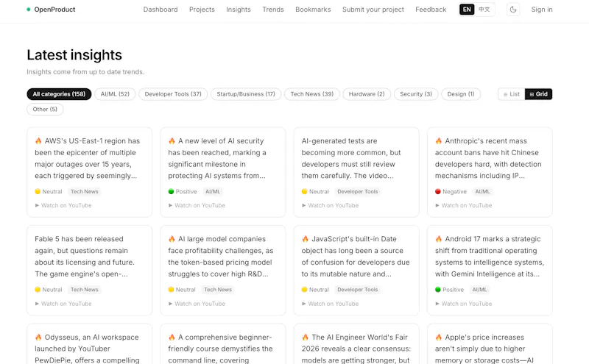Watch on YouTube for Anthropic bans card
Screen dimensions: 589x364
464,206
